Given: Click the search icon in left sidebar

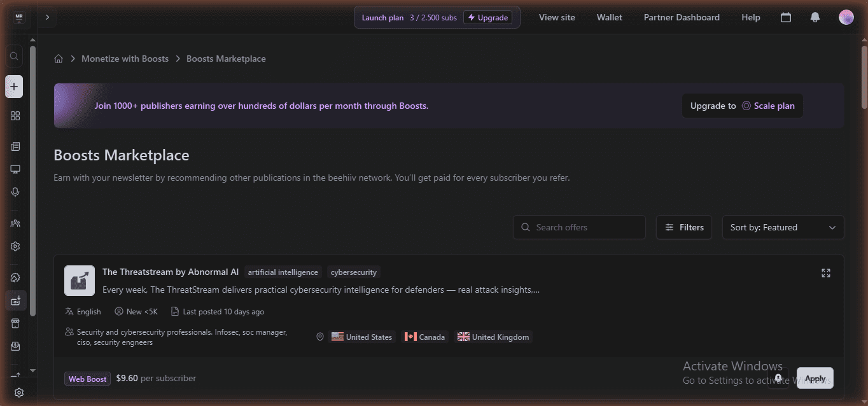Looking at the screenshot, I should tap(14, 56).
